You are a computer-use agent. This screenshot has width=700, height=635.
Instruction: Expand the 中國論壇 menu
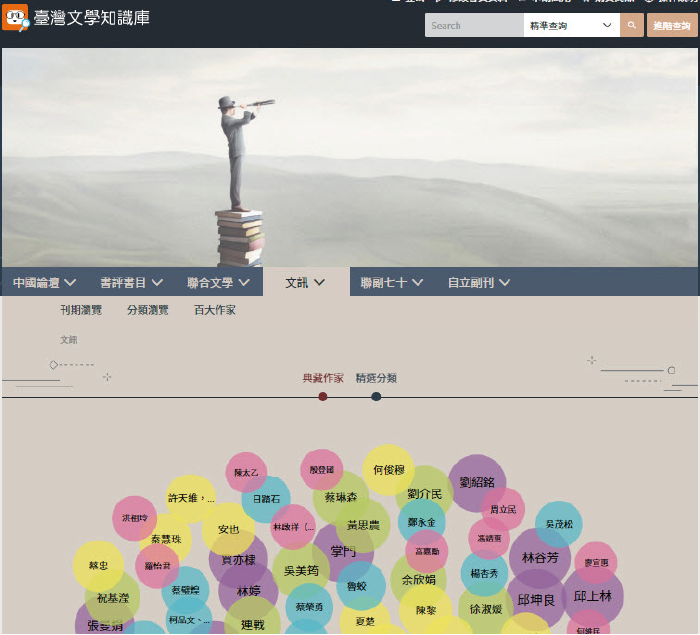tap(44, 283)
